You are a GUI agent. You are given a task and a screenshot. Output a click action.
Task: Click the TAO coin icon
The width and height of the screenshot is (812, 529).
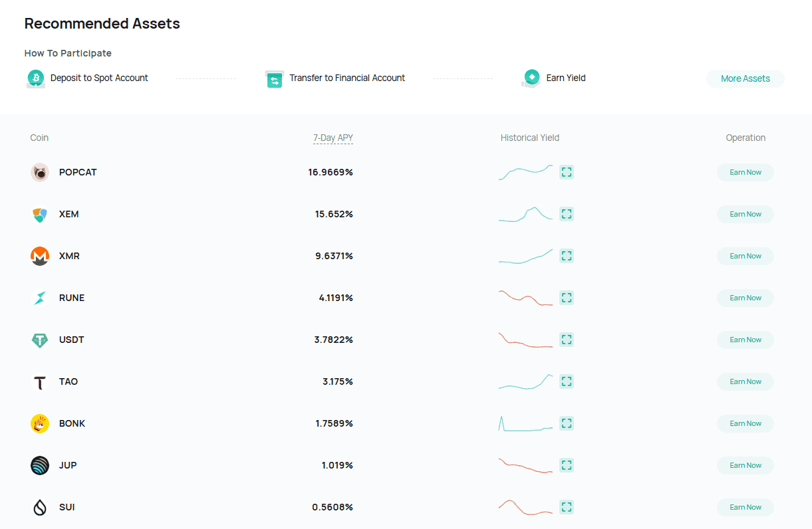click(x=40, y=381)
